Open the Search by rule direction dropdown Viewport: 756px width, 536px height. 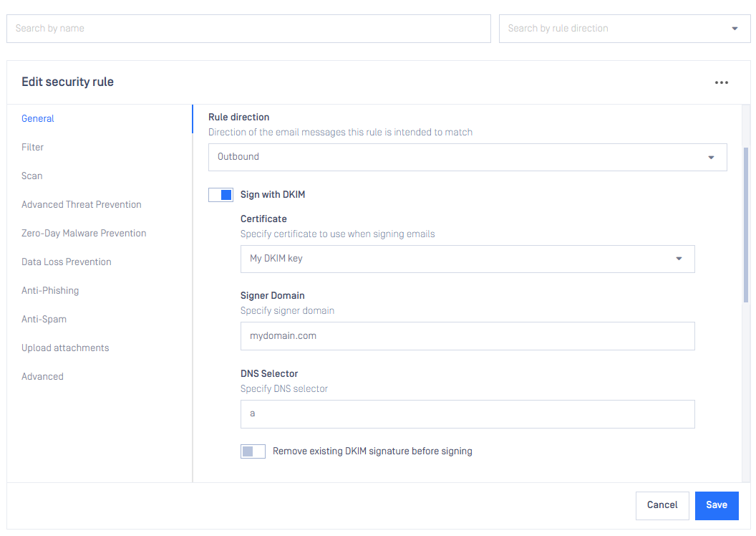coord(624,29)
